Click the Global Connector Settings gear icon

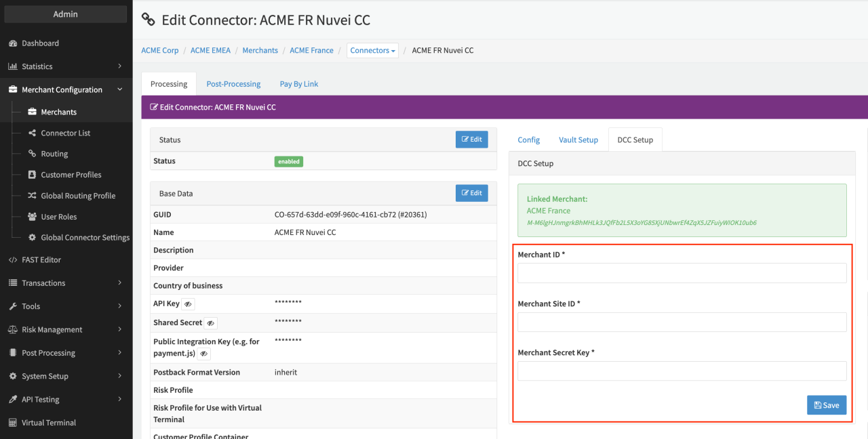[32, 238]
